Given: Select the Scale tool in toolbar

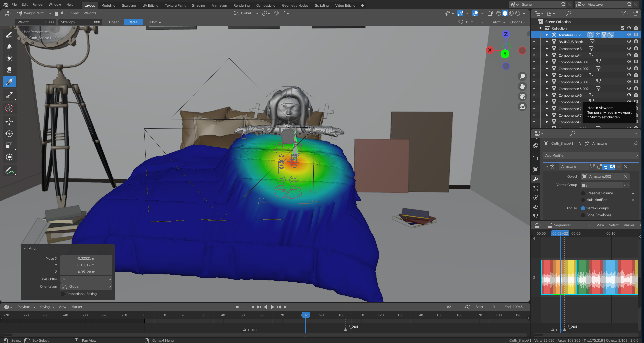Looking at the screenshot, I should 9,145.
